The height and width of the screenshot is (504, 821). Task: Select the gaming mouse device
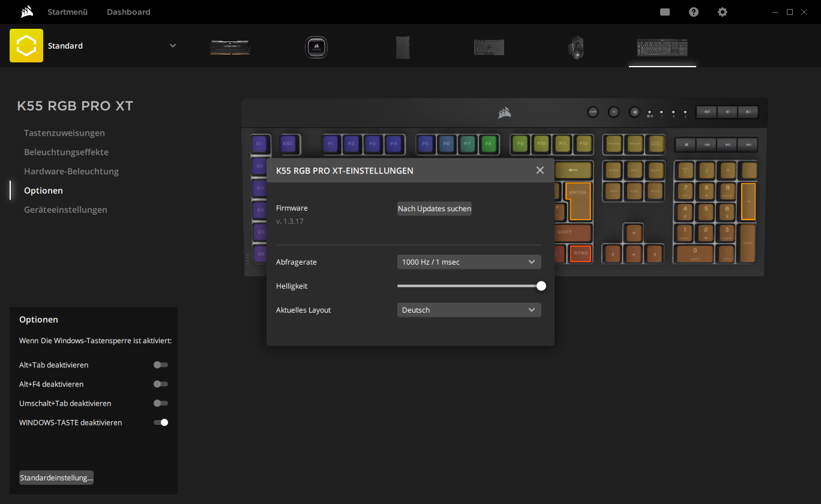pyautogui.click(x=576, y=47)
